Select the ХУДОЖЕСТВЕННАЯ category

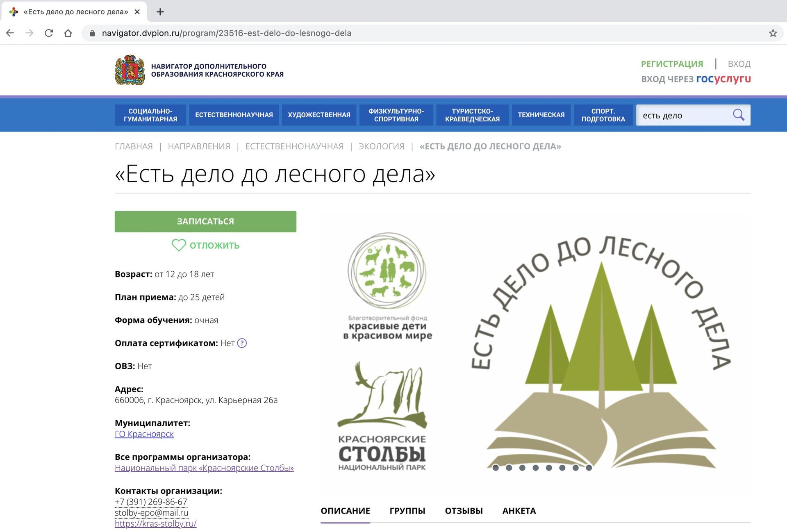coord(319,115)
